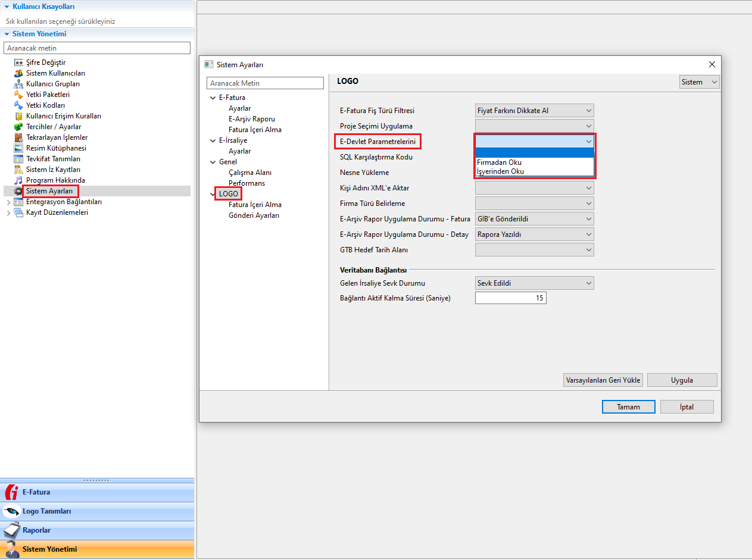The width and height of the screenshot is (752, 560).
Task: Click the Bağlantı Aktif Kalma Süresi value field
Action: pyautogui.click(x=511, y=298)
